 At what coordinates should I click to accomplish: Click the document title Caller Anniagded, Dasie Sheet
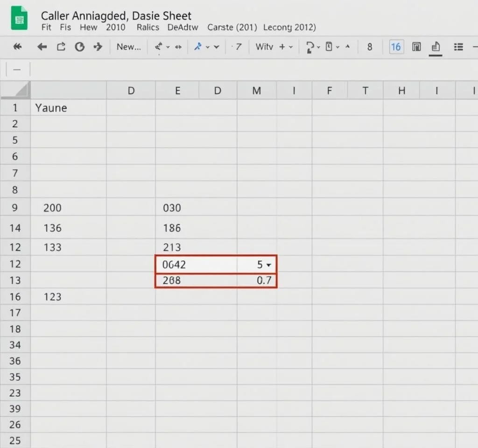click(116, 16)
